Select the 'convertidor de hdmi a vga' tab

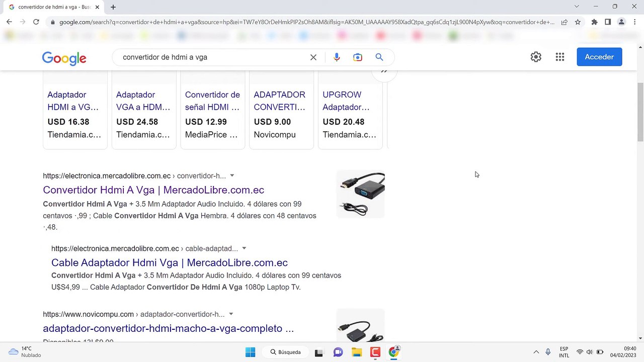tap(54, 7)
